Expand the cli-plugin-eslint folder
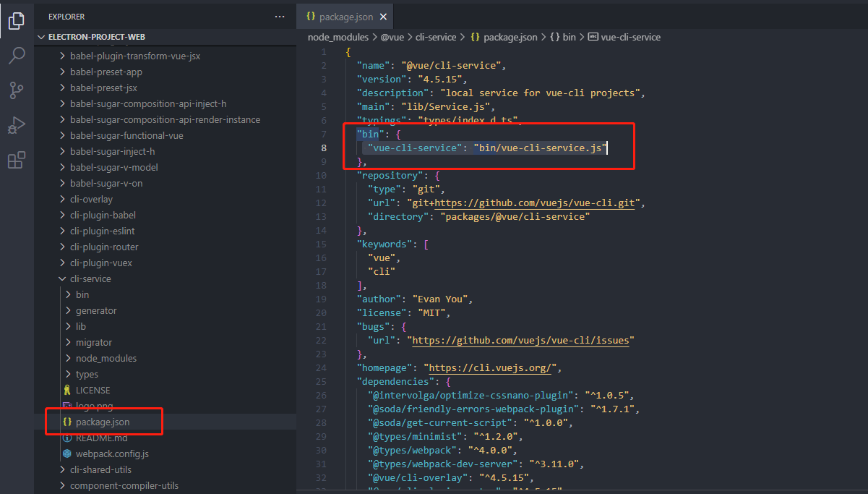Screen dimensions: 868x494 tap(103, 231)
